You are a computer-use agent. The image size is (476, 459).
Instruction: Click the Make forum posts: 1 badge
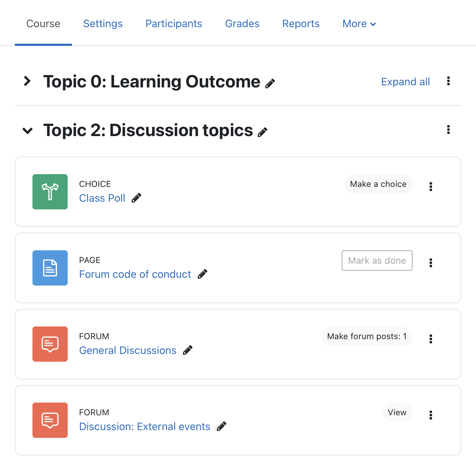[367, 336]
